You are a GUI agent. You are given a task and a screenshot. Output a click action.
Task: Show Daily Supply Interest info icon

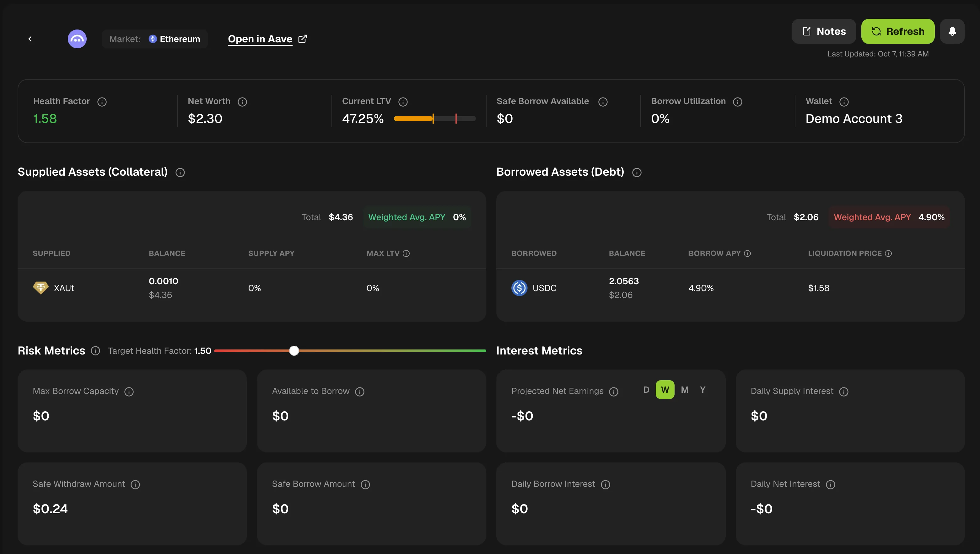tap(844, 392)
